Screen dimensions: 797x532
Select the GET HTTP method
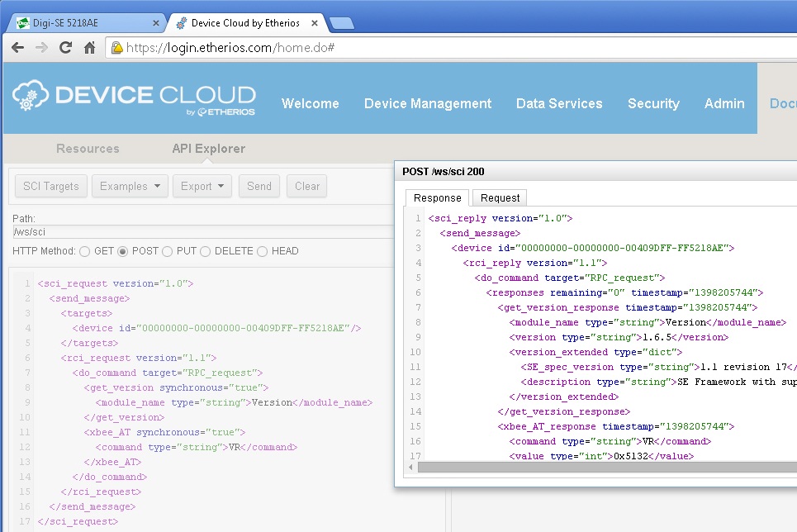tap(84, 251)
